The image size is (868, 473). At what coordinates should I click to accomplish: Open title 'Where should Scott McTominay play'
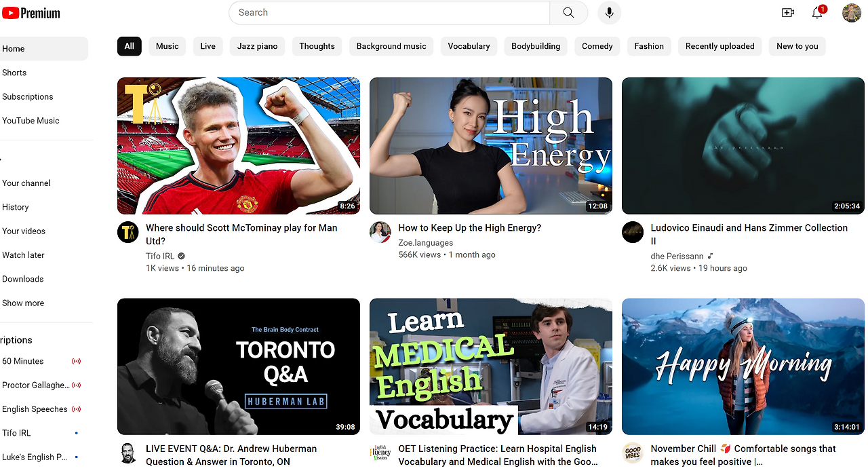241,234
